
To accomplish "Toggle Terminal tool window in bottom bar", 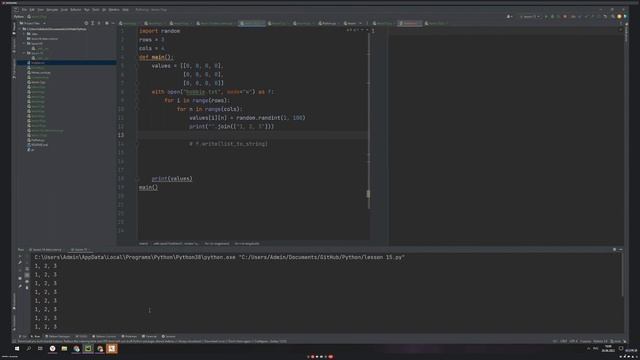I will coord(150,336).
